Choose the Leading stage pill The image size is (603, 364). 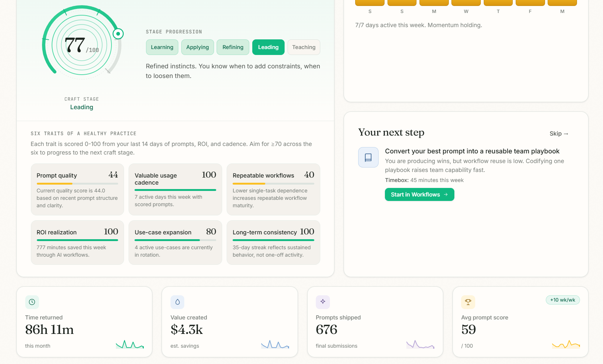(x=268, y=47)
